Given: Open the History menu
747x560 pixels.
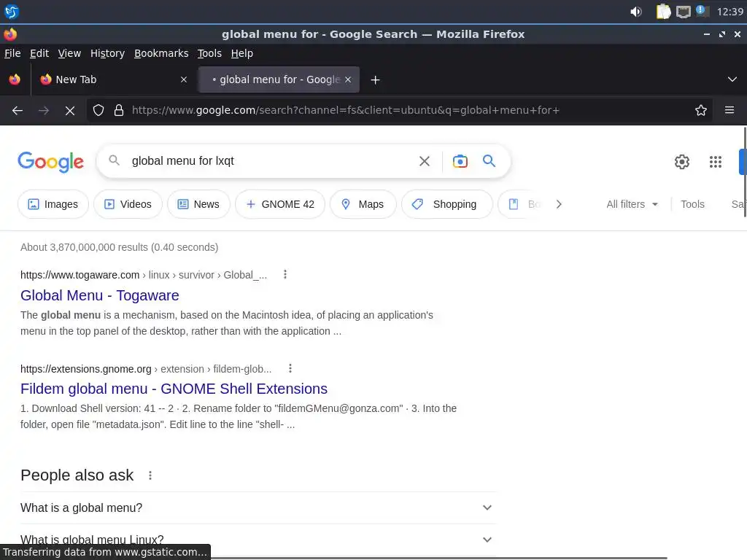Looking at the screenshot, I should (108, 53).
